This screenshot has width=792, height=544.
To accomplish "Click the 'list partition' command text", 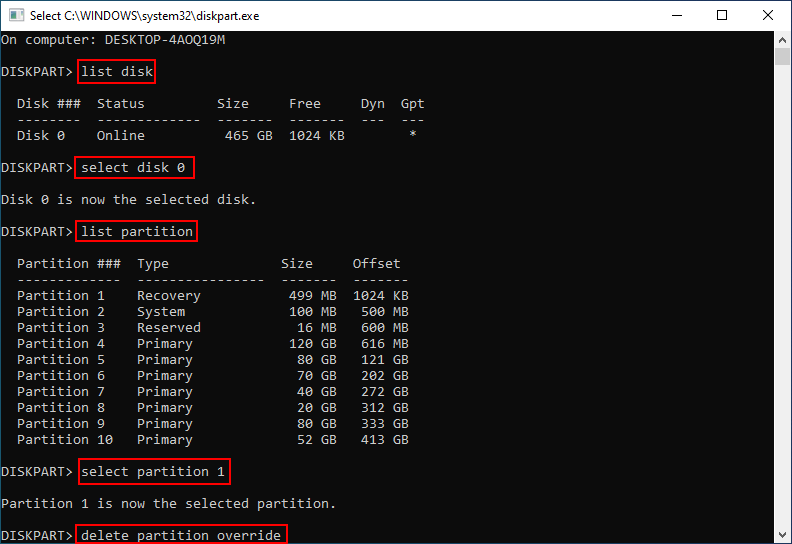I will click(137, 231).
